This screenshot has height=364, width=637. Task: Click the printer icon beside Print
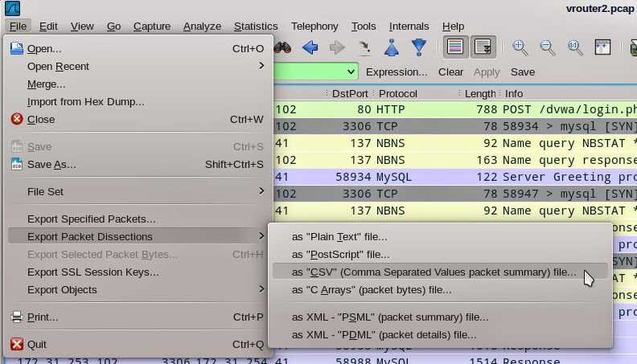17,317
